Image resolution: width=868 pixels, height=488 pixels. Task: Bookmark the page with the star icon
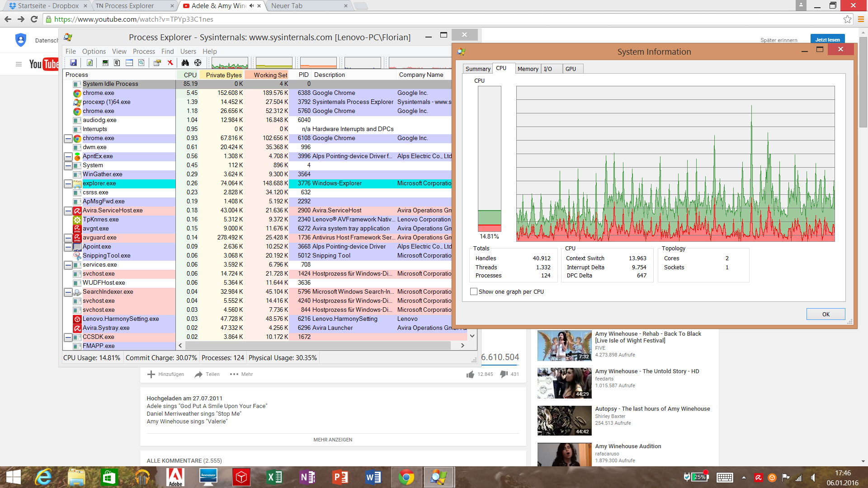848,19
